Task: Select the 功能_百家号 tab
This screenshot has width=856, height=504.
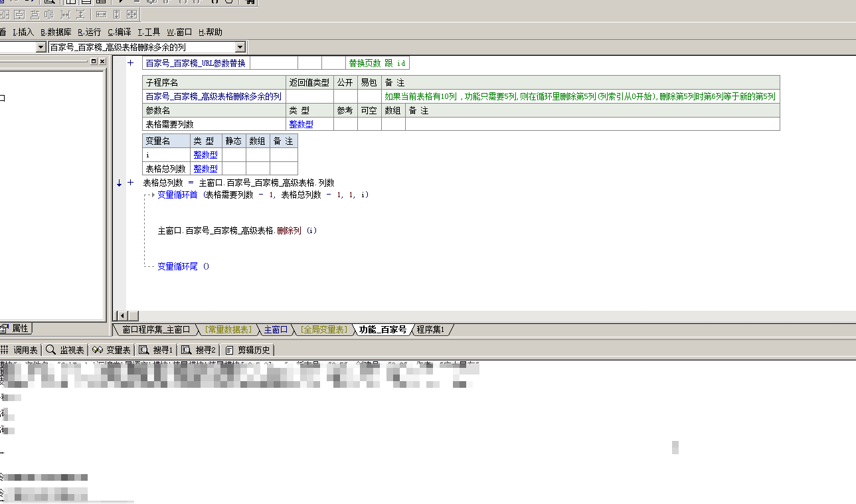Action: tap(383, 329)
